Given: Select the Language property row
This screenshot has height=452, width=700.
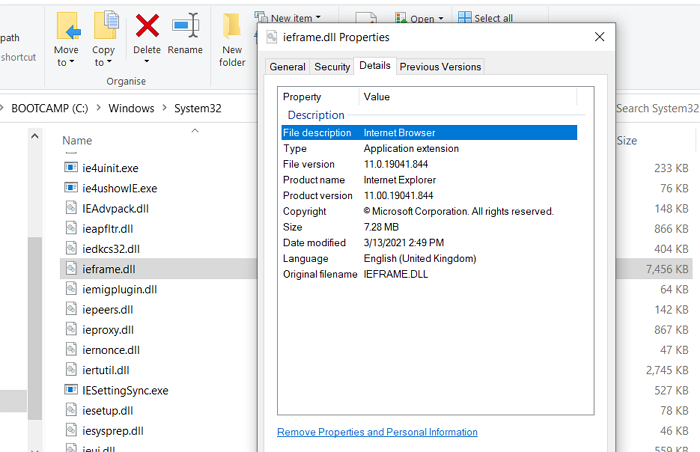Looking at the screenshot, I should 429,258.
